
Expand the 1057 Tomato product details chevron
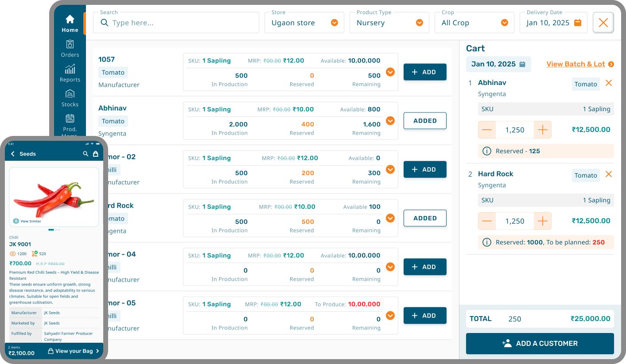[x=390, y=72]
